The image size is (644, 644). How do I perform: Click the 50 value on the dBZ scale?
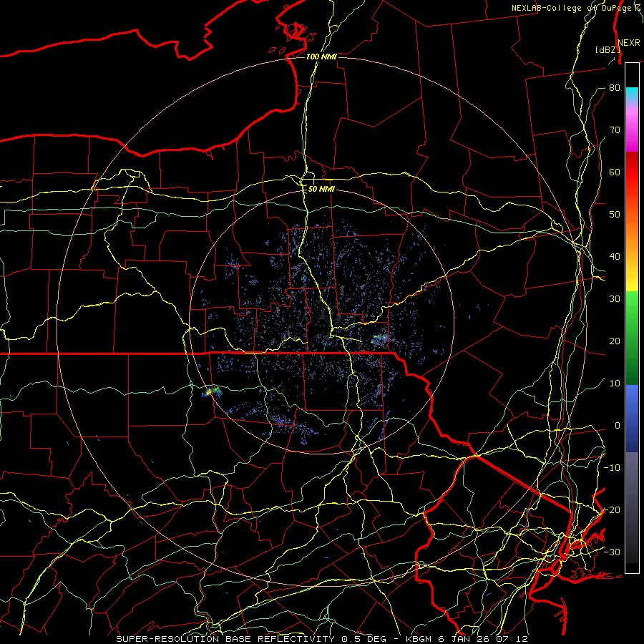point(615,215)
